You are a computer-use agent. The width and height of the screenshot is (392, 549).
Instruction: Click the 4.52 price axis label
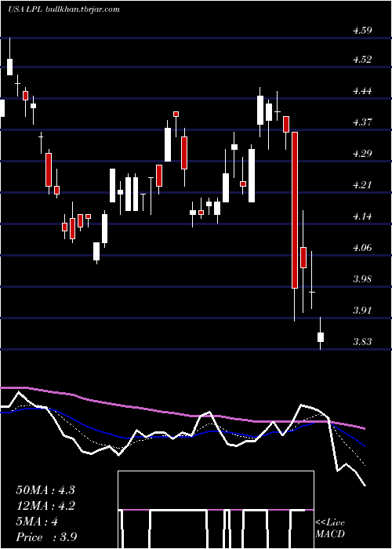[362, 60]
